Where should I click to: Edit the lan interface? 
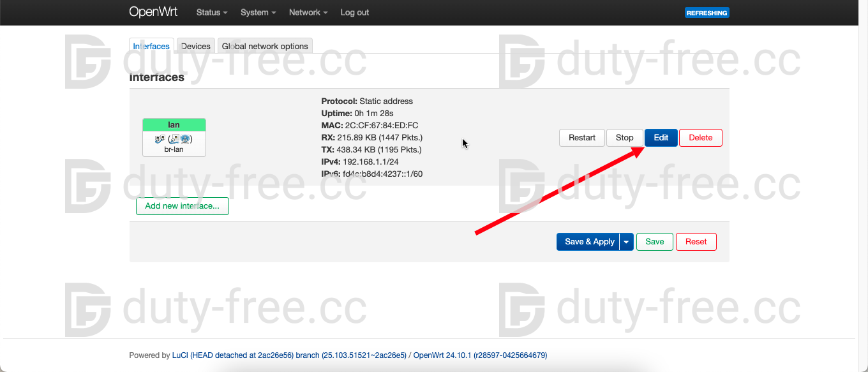[661, 138]
